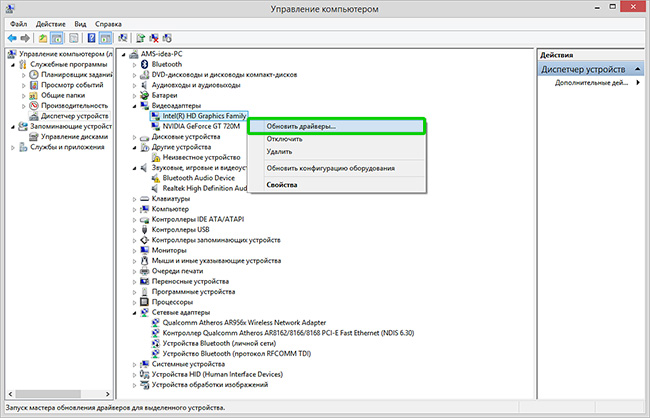This screenshot has height=418, width=650.
Task: Collapse the Сетевые адаптеры category
Action: coord(134,313)
